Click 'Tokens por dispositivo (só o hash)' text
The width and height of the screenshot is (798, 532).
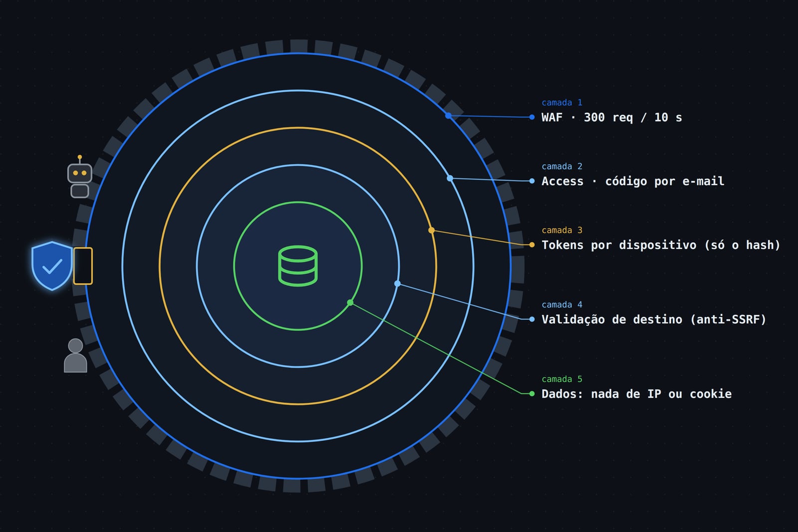coord(661,245)
